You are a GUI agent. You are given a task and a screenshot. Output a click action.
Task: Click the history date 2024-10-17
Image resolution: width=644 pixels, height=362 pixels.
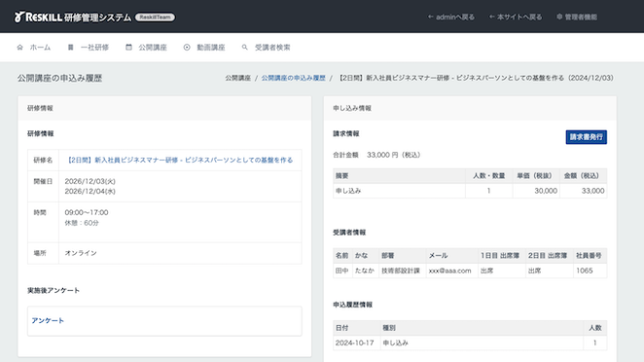(x=354, y=343)
